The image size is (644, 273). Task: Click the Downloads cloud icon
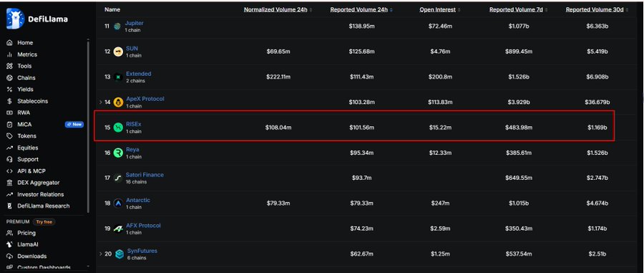10,256
